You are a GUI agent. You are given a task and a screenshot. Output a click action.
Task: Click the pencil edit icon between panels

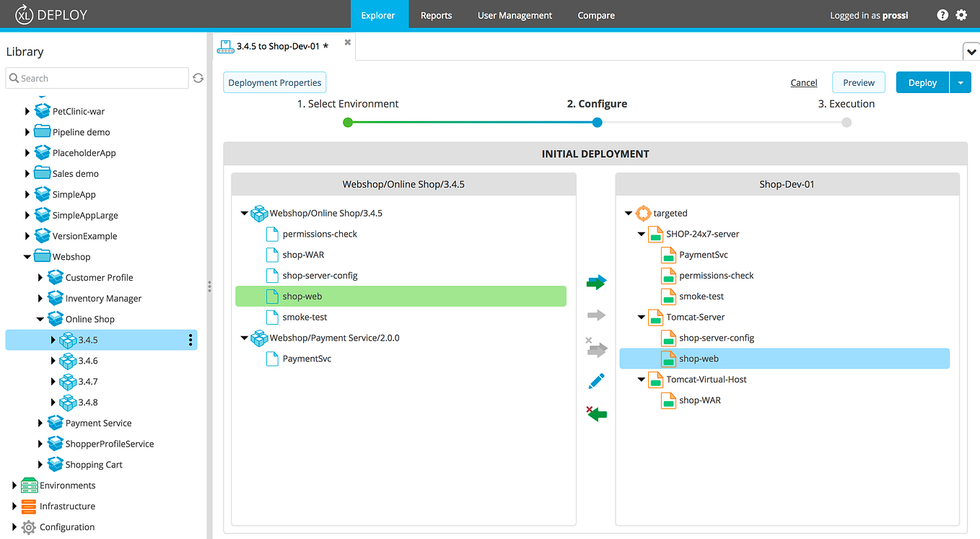point(596,380)
